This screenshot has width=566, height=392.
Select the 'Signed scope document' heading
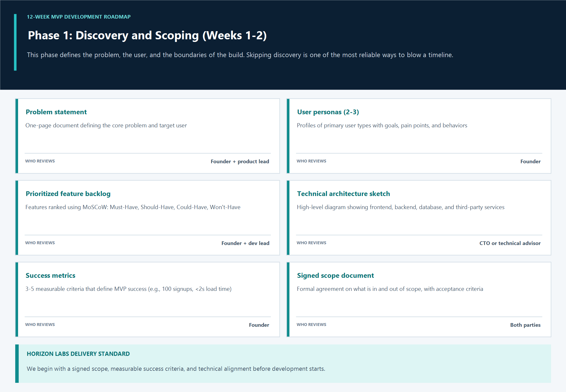pyautogui.click(x=335, y=275)
